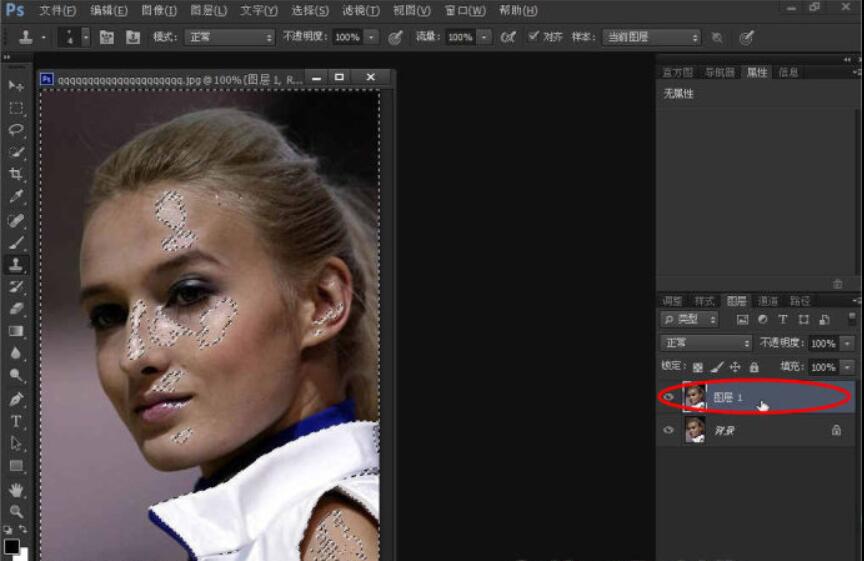Select the Zoom tool
Viewport: 864px width, 561px height.
(x=15, y=511)
